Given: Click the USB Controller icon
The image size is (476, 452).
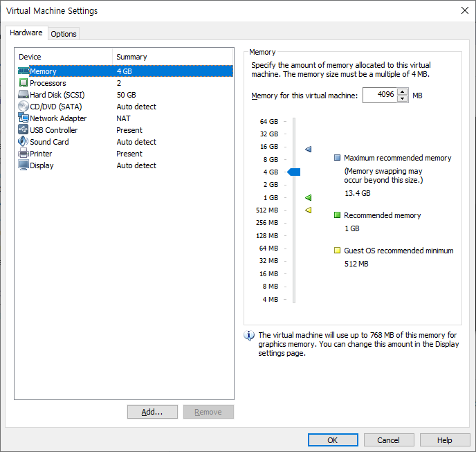Looking at the screenshot, I should click(24, 129).
